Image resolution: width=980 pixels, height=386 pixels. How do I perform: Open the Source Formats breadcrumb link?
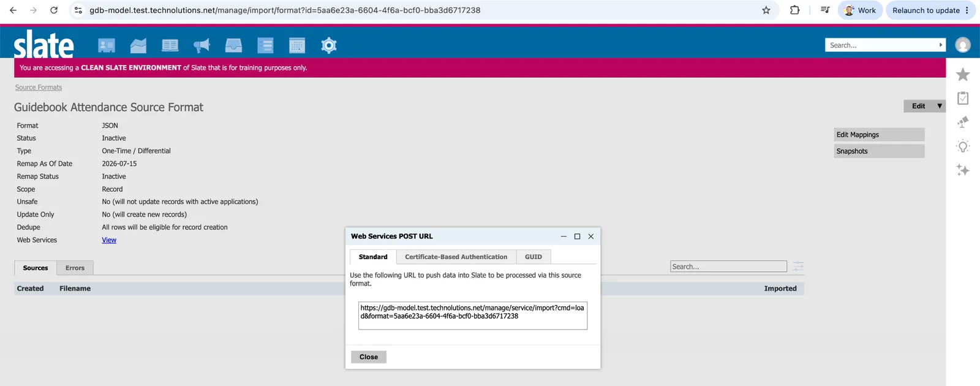click(39, 88)
